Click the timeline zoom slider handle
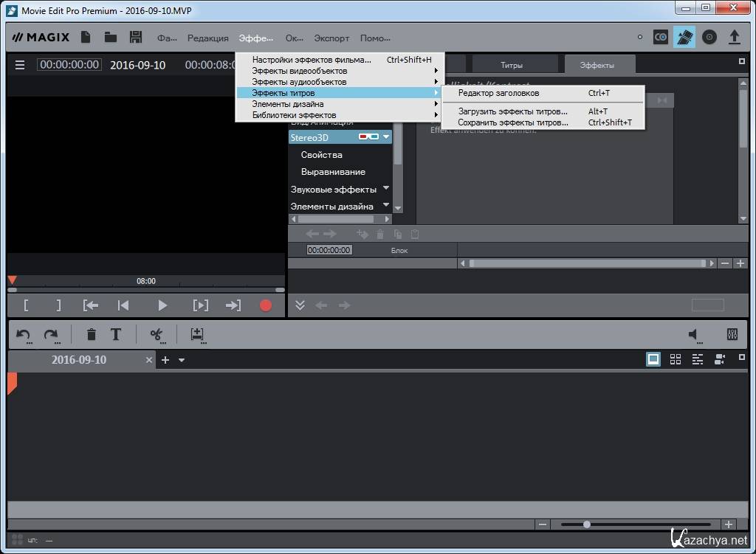The width and height of the screenshot is (756, 554). (x=587, y=524)
